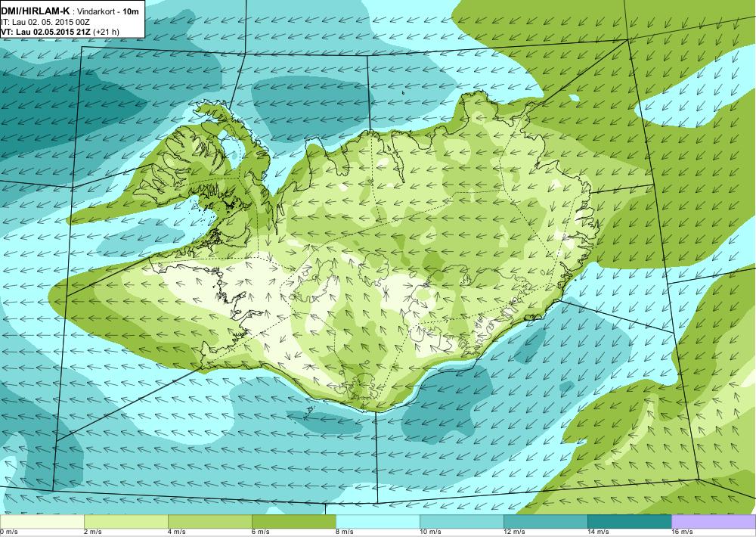The height and width of the screenshot is (537, 756).
Task: Click the '4 m/s' legend label
Action: pyautogui.click(x=176, y=532)
